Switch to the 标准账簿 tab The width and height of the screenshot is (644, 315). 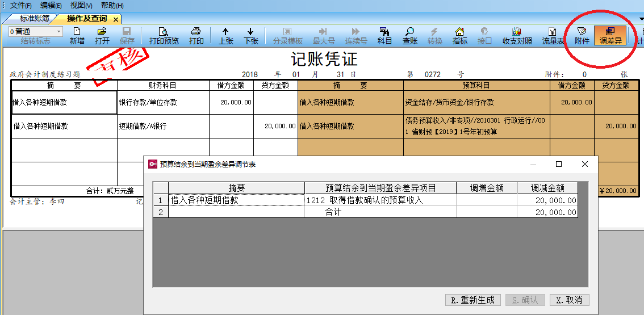coord(35,19)
